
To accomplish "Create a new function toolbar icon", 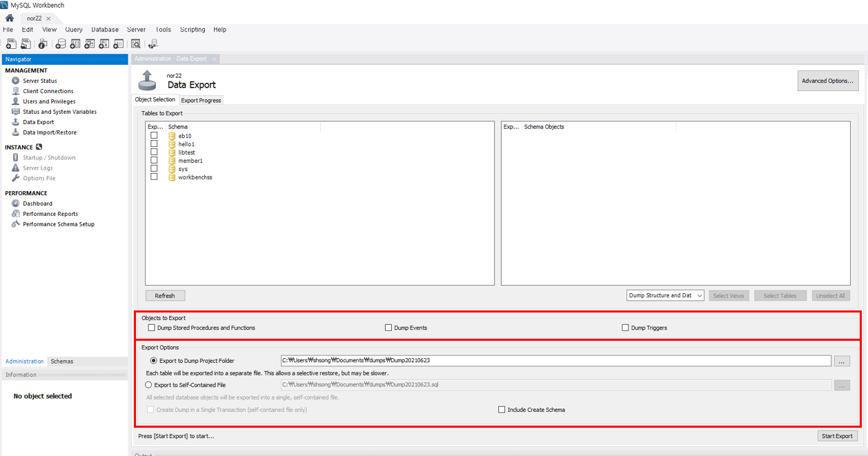I will tap(119, 44).
